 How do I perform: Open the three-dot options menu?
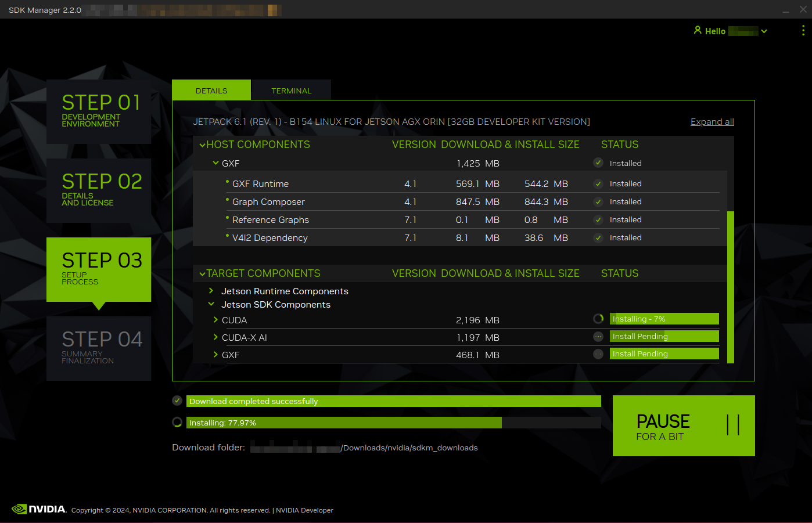[x=803, y=30]
